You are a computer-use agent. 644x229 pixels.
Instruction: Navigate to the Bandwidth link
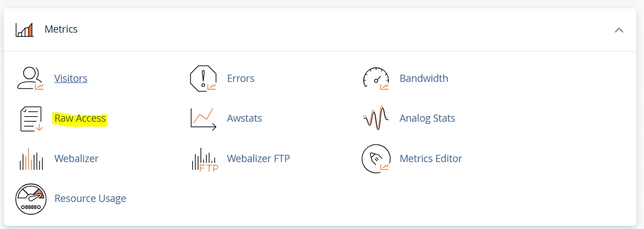(x=424, y=79)
